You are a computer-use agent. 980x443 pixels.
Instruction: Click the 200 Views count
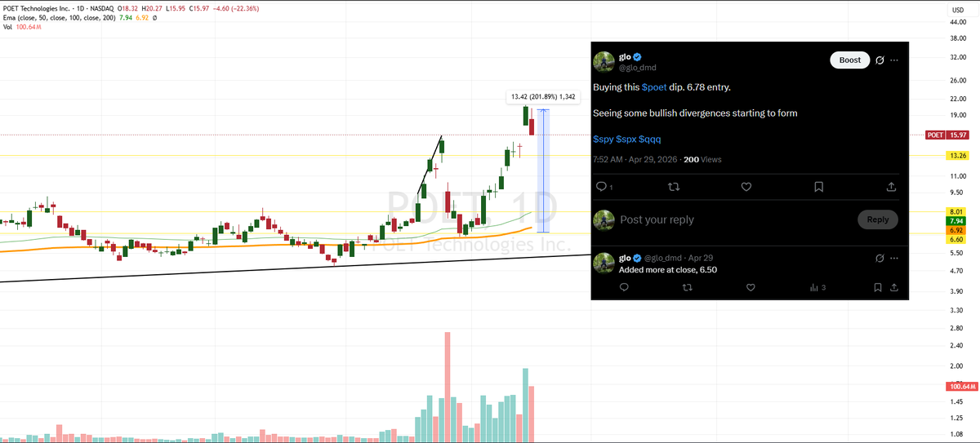[702, 160]
